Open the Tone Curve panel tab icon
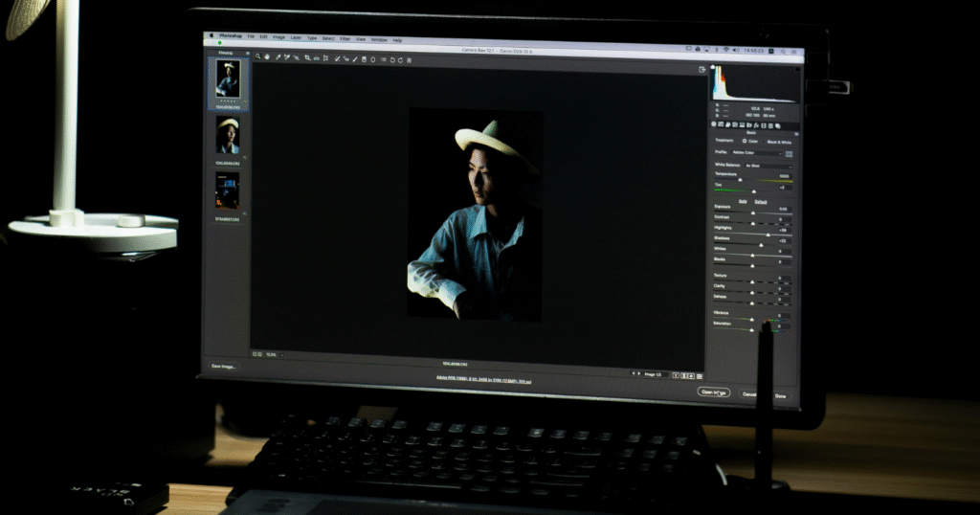Screen dimensions: 980x515 click(x=721, y=124)
